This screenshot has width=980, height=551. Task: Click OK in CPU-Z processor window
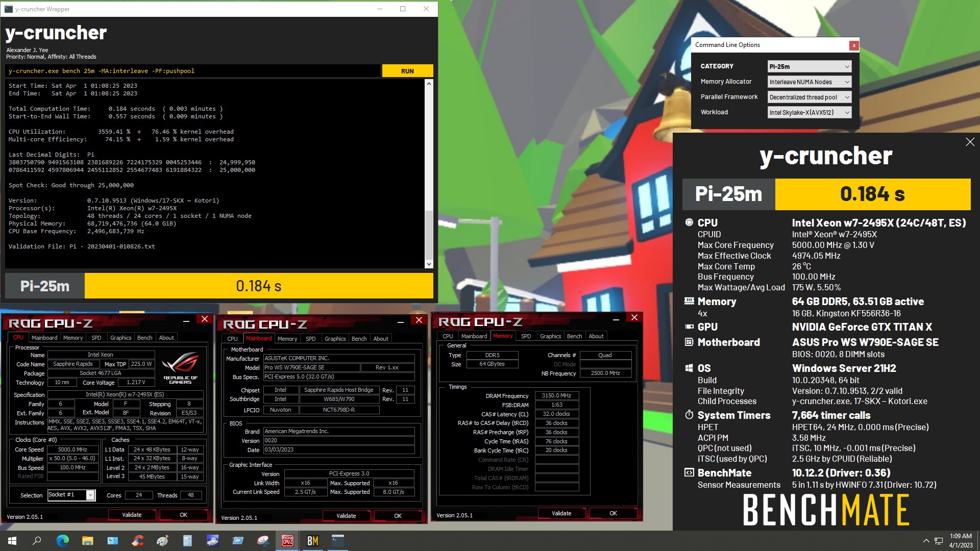pyautogui.click(x=184, y=515)
